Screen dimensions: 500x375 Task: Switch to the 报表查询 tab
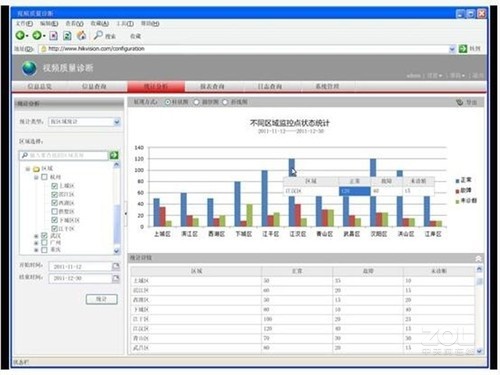click(x=212, y=86)
